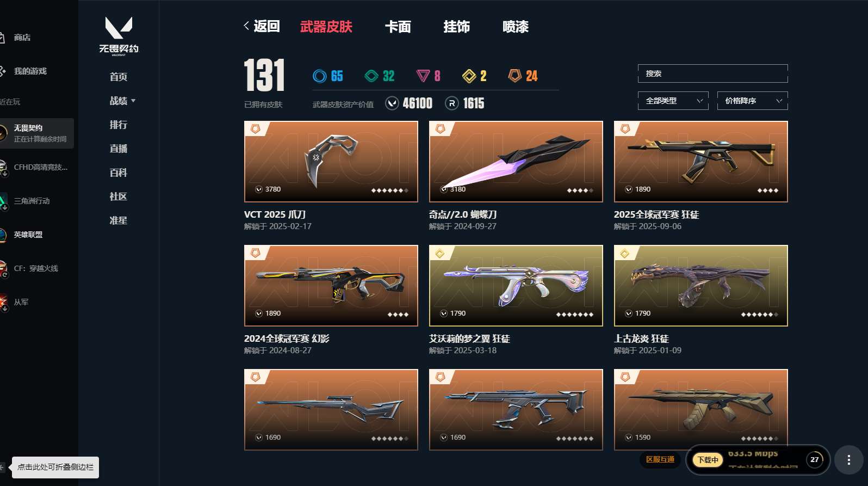Select the yellow diamond tier icon showing 2
Viewport: 868px width, 486px height.
coord(469,76)
